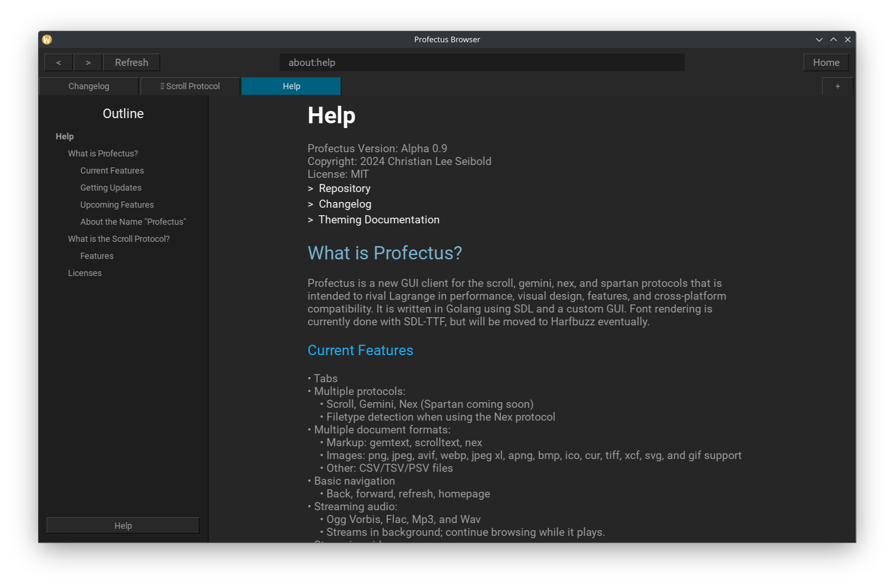Select What is the Scroll Protocol? outline item
The image size is (894, 588).
[119, 239]
